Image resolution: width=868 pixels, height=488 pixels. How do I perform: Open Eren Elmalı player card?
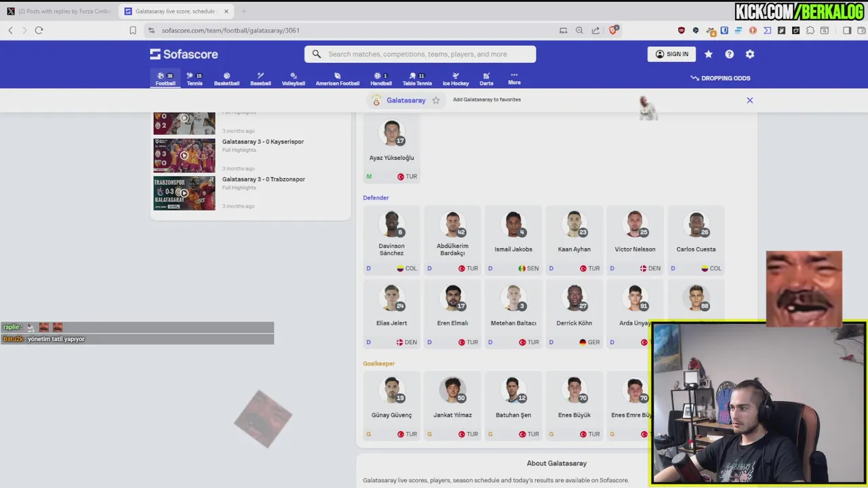pos(452,315)
